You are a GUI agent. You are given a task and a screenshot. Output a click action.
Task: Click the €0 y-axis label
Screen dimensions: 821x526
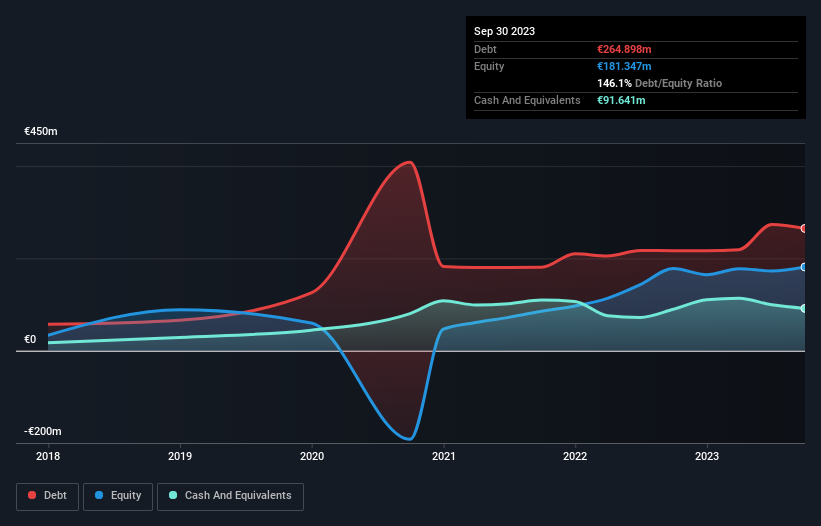pos(30,340)
